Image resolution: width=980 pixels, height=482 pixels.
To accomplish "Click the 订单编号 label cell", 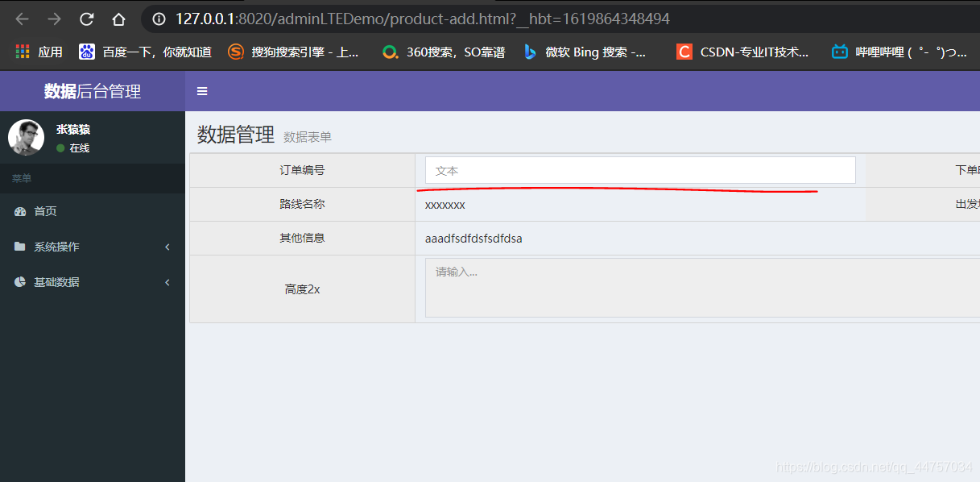I will pos(303,170).
